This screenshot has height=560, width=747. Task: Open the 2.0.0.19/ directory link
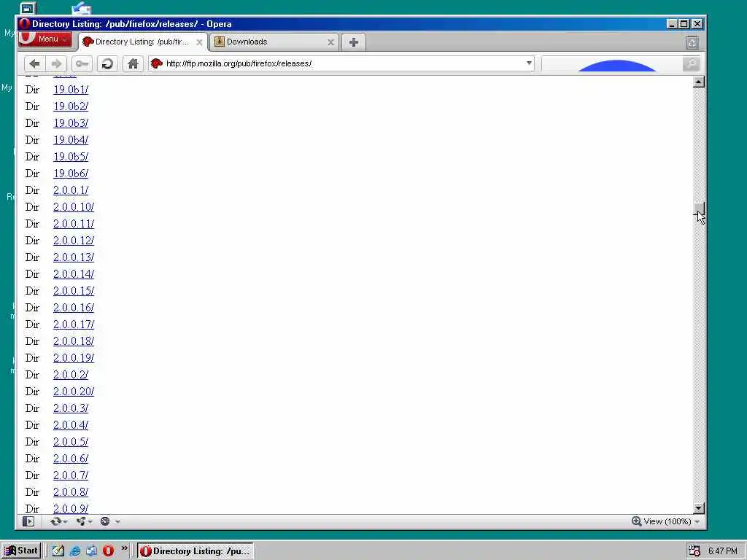click(74, 357)
